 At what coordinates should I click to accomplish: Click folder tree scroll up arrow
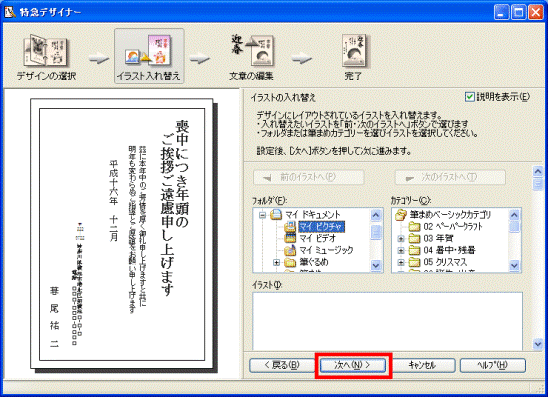click(376, 215)
